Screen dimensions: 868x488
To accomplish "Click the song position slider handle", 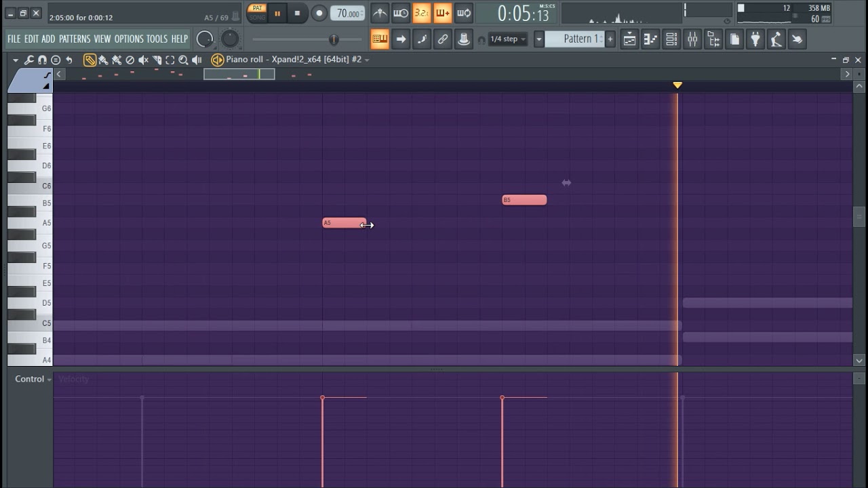I will coord(334,40).
